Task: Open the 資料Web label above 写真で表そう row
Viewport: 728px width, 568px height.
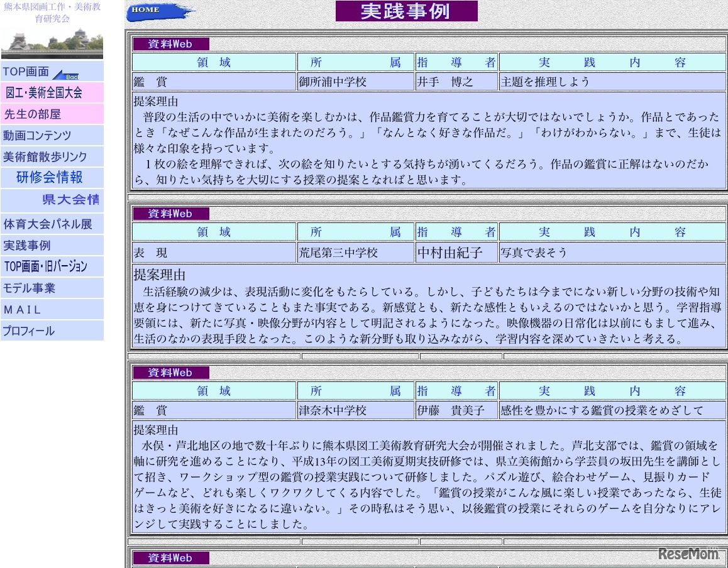Action: point(169,214)
